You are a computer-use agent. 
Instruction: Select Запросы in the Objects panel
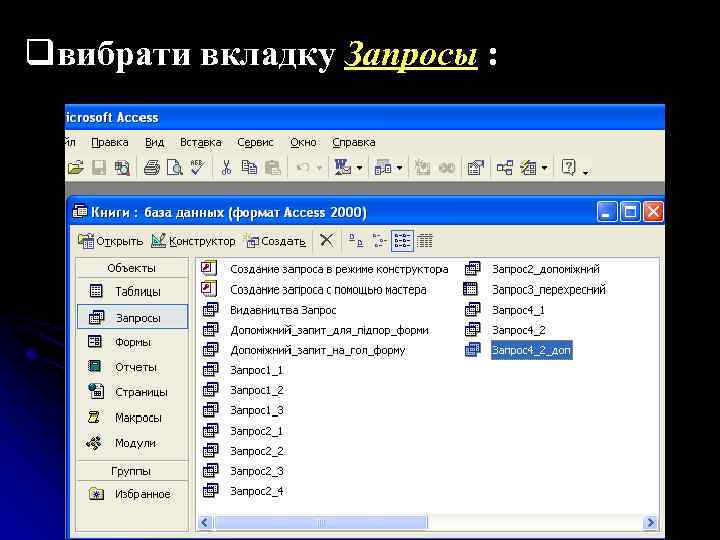tap(132, 317)
